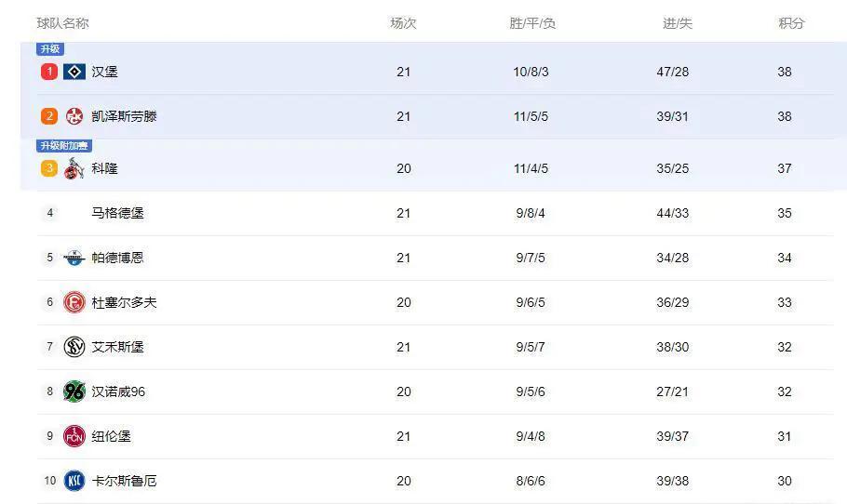Open the 汉诺威96 team name link
Screen dimensions: 847x504
[118, 391]
